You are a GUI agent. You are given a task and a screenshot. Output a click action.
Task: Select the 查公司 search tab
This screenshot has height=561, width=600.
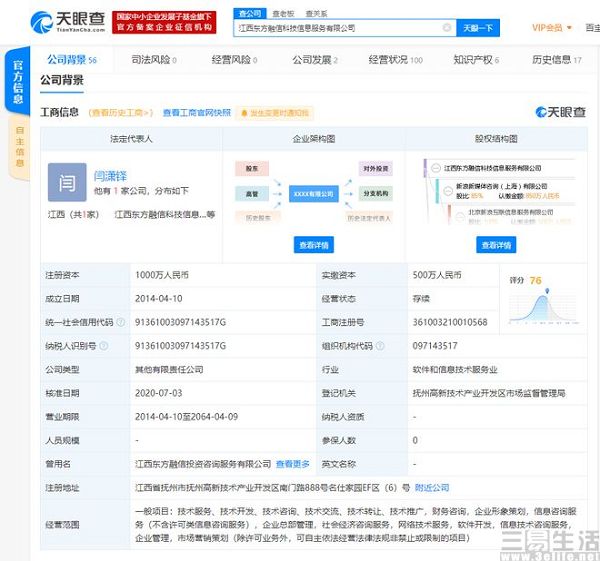[x=250, y=14]
